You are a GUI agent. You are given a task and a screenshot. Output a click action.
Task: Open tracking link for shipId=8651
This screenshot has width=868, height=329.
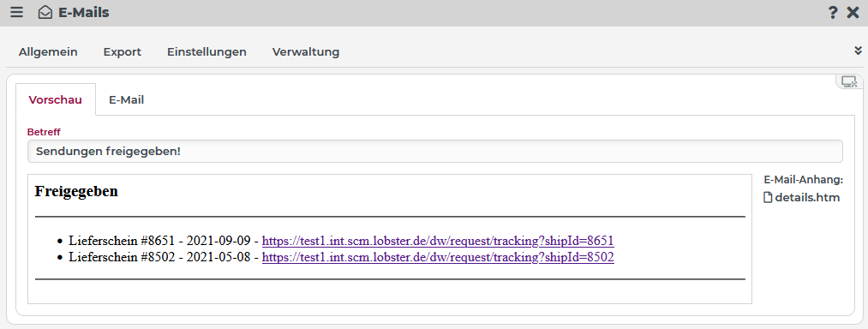point(438,241)
